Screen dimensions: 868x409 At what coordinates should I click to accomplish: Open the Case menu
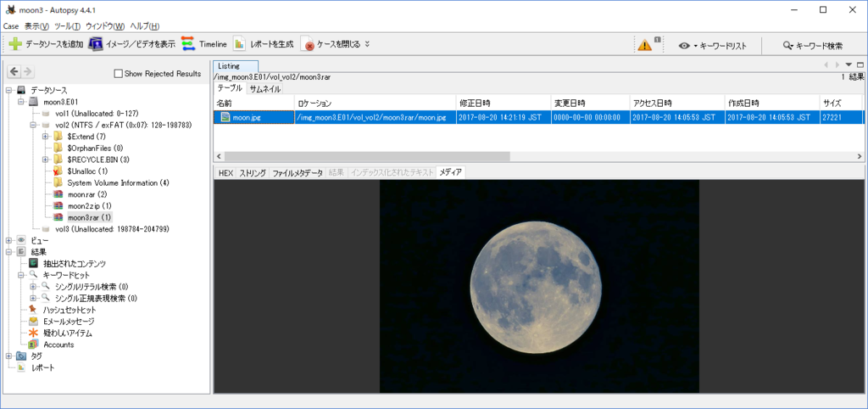(x=11, y=26)
